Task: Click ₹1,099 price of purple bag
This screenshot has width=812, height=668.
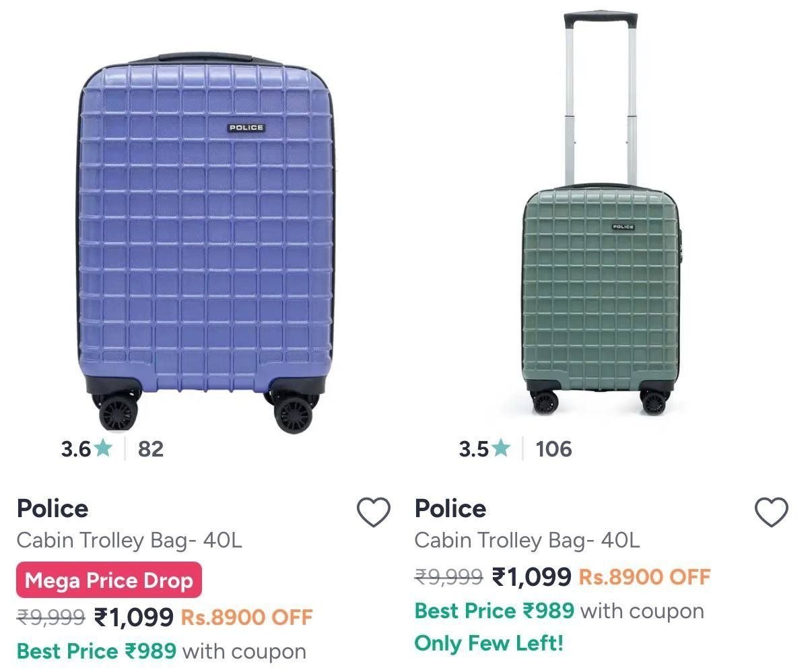Action: [134, 617]
